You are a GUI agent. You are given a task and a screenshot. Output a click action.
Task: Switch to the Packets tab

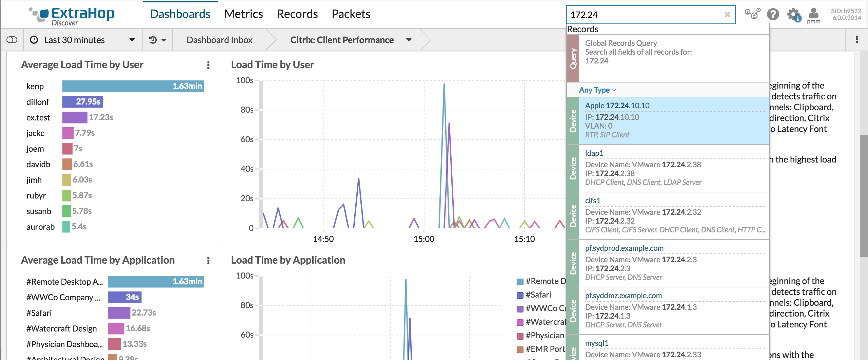351,14
